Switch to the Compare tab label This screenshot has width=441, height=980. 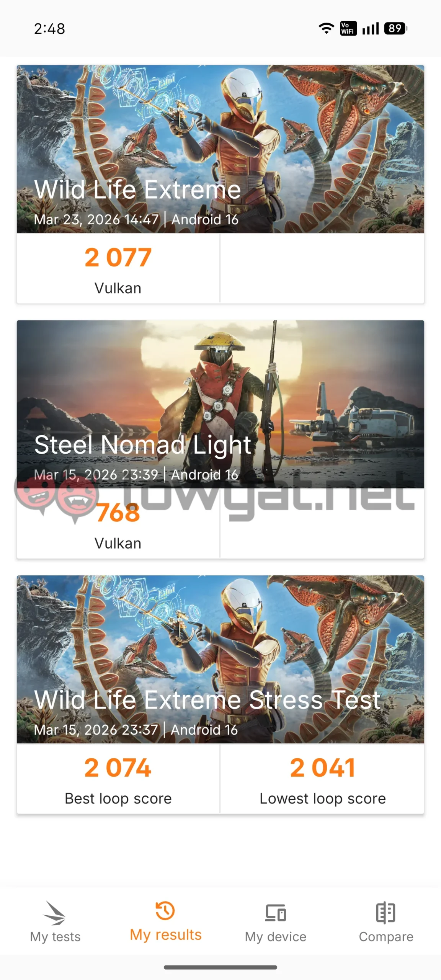tap(386, 936)
